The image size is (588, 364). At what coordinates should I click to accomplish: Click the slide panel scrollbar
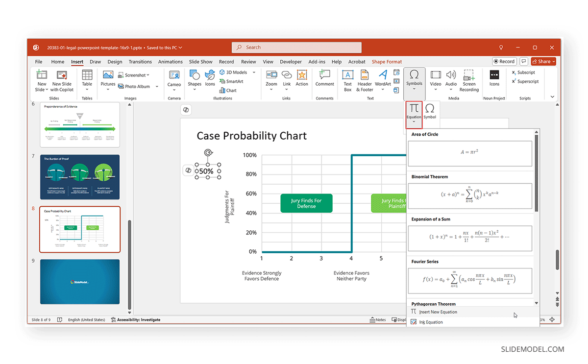[x=130, y=264]
